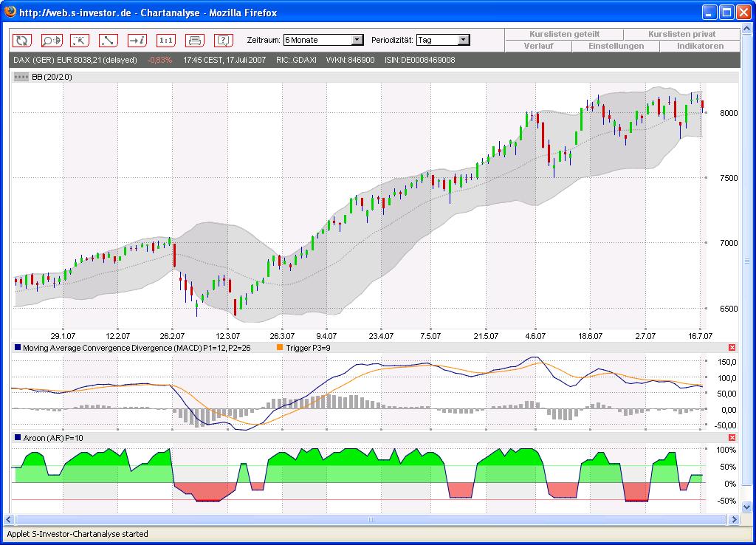Image resolution: width=756 pixels, height=545 pixels.
Task: Select the zoom magnifier tool
Action: (x=51, y=41)
